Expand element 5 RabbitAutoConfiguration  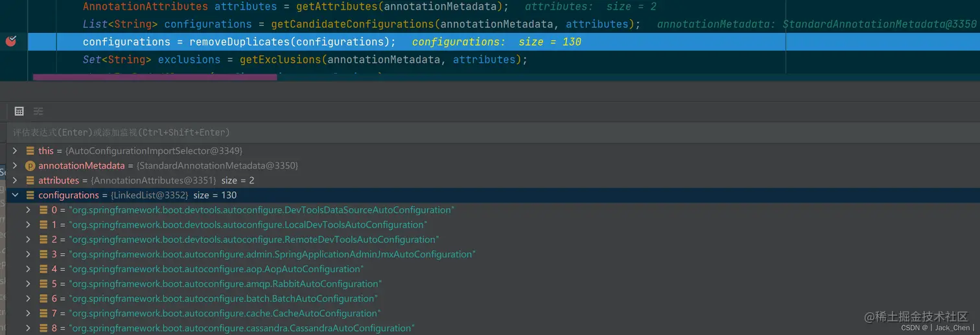coord(28,284)
